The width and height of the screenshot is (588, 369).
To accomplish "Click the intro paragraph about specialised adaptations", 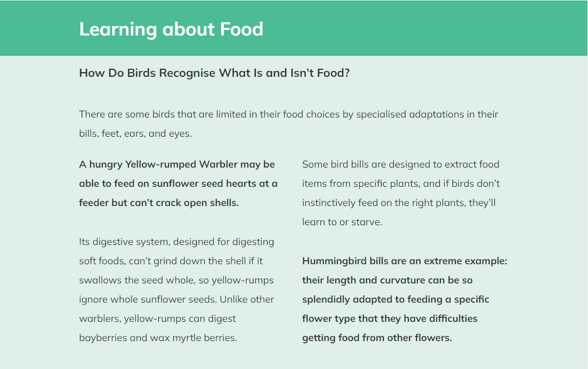I will [288, 124].
